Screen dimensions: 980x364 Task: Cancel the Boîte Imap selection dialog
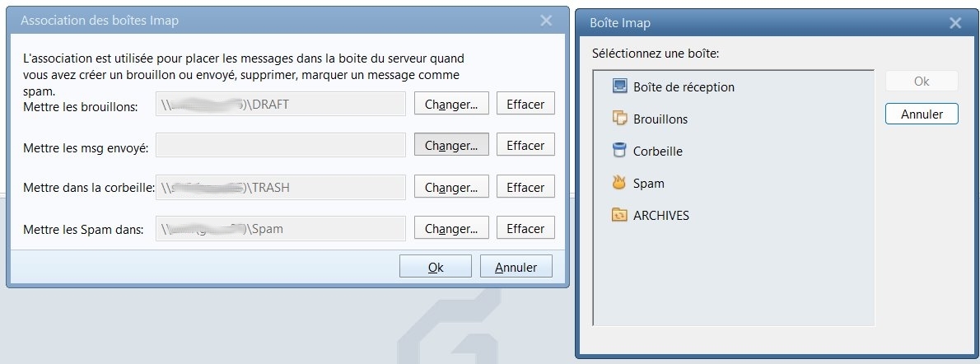click(x=922, y=114)
